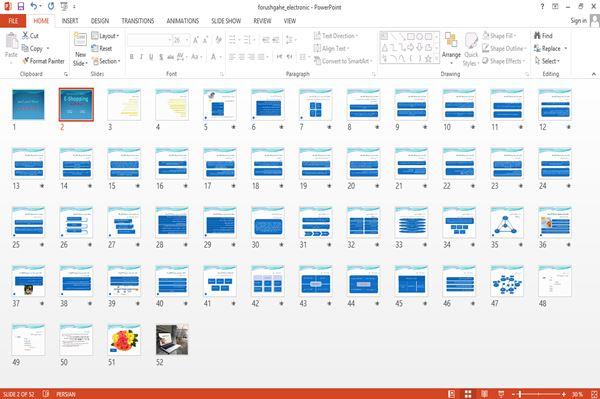Switch to the ANIMATIONS tab
Image resolution: width=600 pixels, height=399 pixels.
click(183, 21)
